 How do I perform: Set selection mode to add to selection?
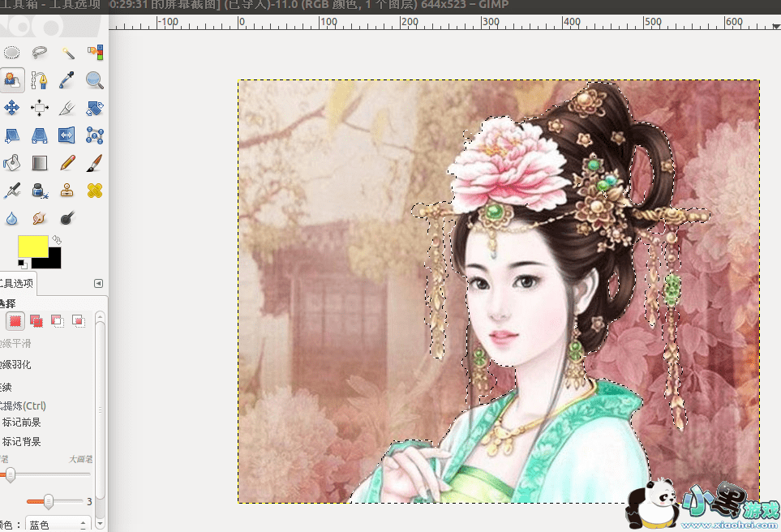tap(36, 321)
